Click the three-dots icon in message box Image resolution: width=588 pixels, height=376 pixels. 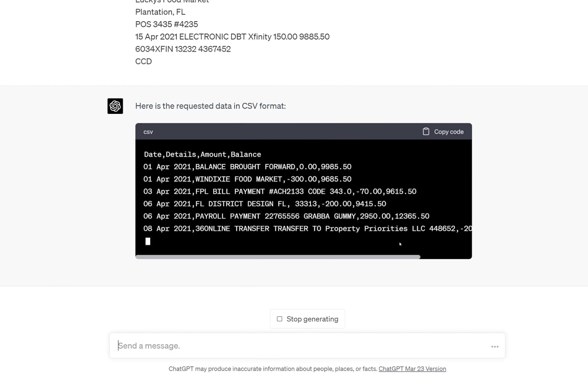(495, 346)
